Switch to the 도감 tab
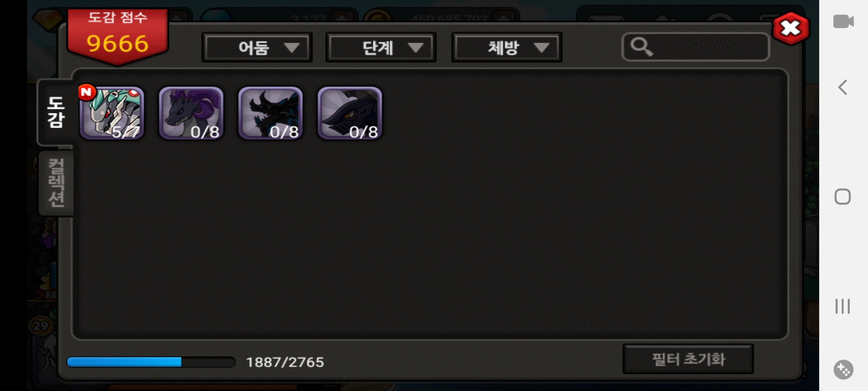The height and width of the screenshot is (391, 868). pos(56,112)
